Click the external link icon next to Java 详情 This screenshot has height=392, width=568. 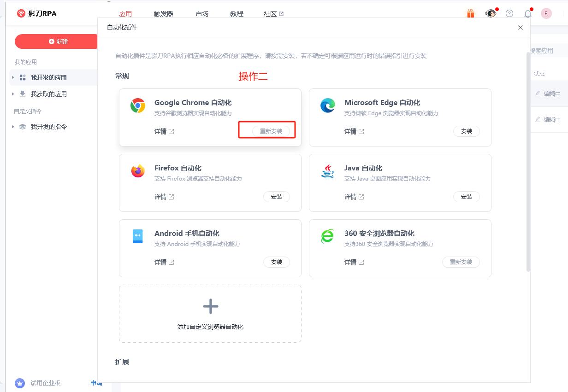pos(361,197)
